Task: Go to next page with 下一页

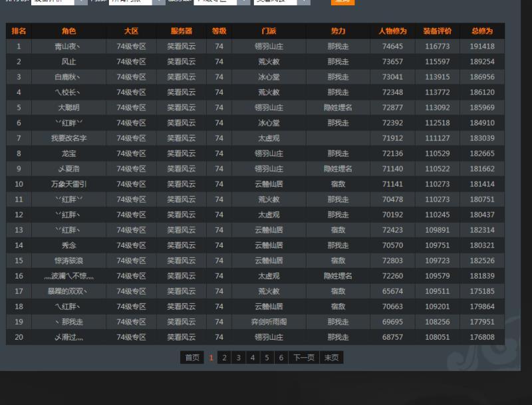Action: coord(304,358)
